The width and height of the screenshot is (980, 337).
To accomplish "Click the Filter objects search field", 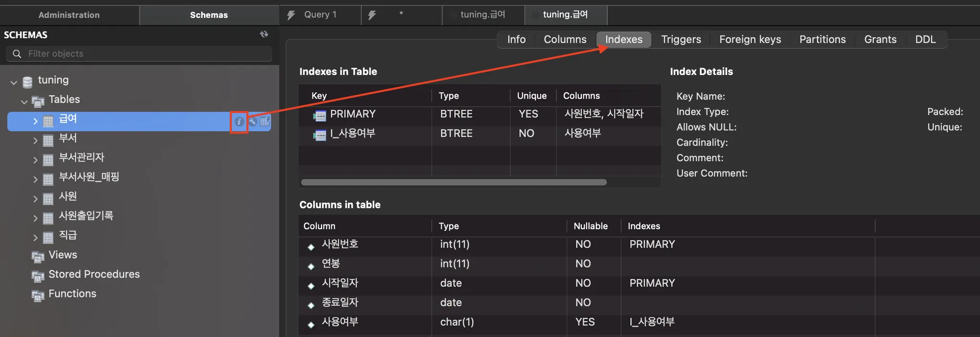I will (x=144, y=54).
